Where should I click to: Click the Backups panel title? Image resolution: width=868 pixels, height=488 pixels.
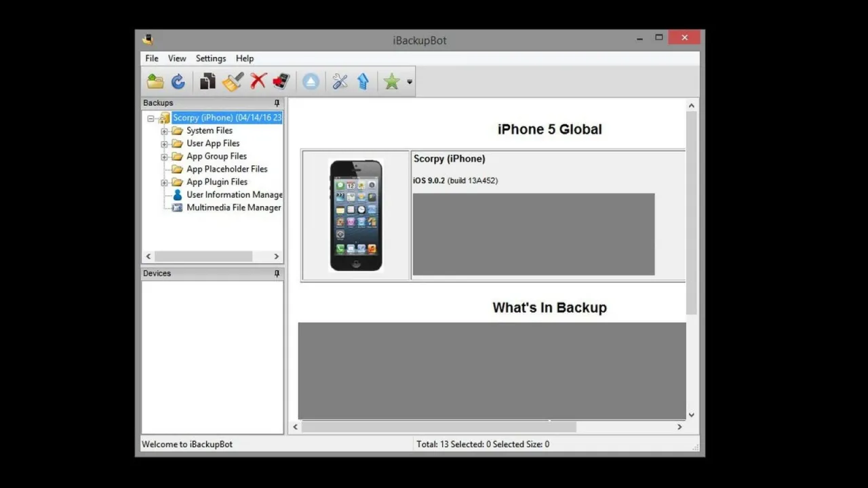tap(158, 103)
